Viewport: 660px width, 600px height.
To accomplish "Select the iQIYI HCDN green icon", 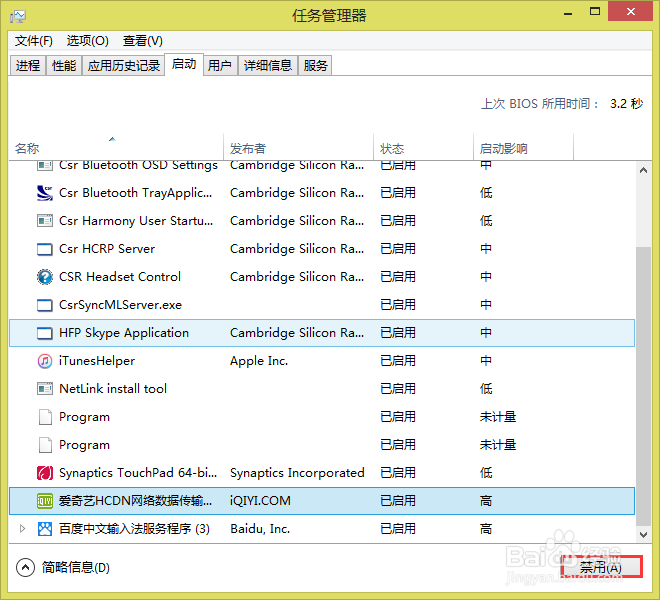I will (x=45, y=501).
